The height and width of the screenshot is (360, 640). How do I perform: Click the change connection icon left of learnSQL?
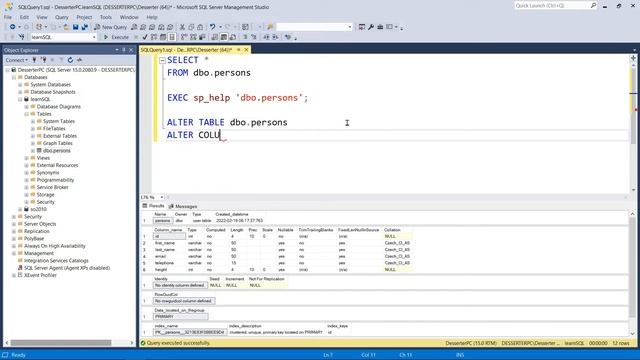tap(22, 37)
